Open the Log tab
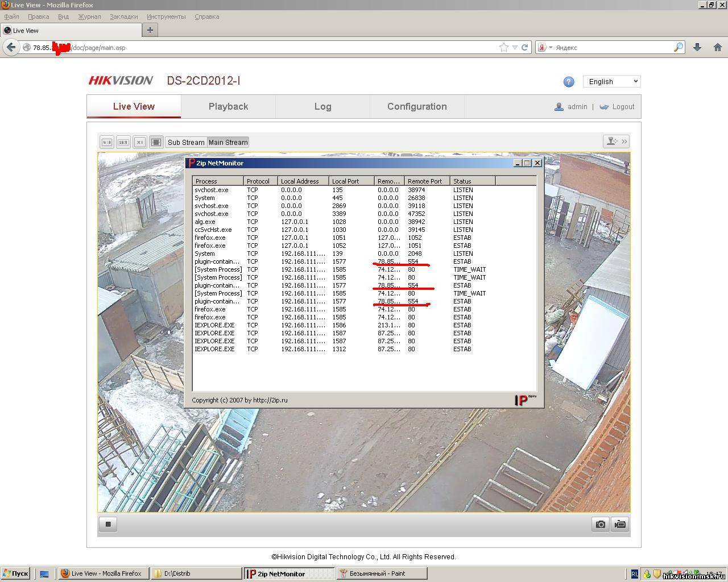This screenshot has width=728, height=582. (x=322, y=106)
